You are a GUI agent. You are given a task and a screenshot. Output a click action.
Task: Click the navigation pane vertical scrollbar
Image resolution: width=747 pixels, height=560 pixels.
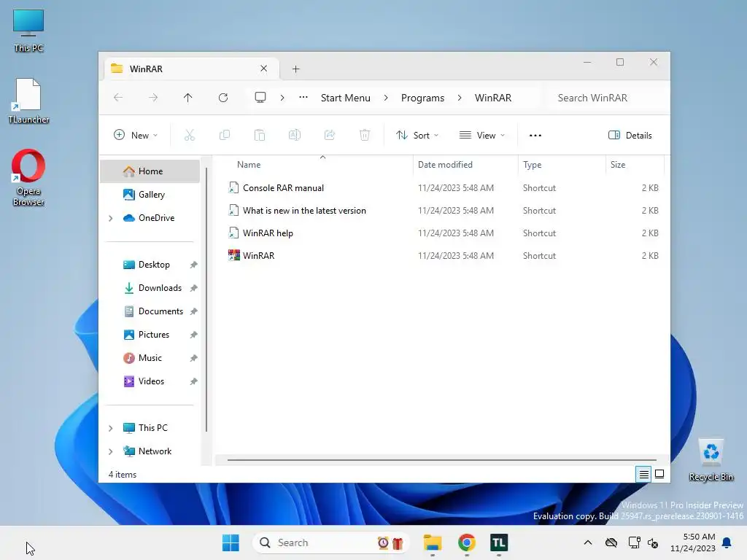(x=206, y=300)
